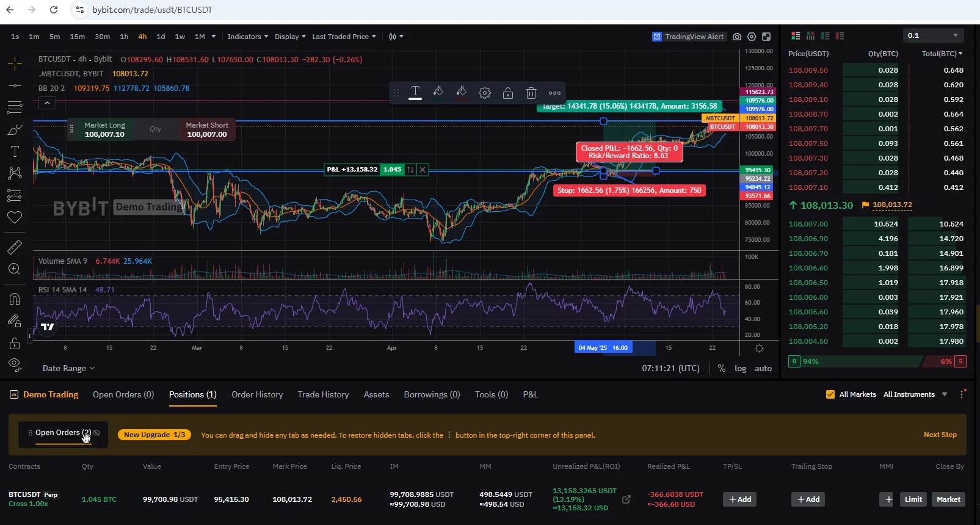The image size is (980, 525).
Task: Click the Next Step link
Action: 940,435
